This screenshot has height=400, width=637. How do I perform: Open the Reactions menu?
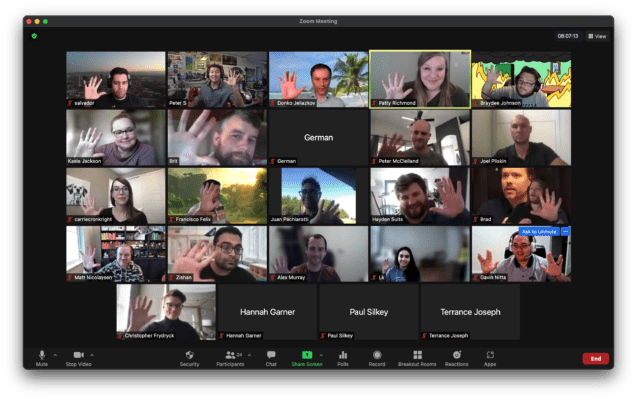pyautogui.click(x=457, y=356)
